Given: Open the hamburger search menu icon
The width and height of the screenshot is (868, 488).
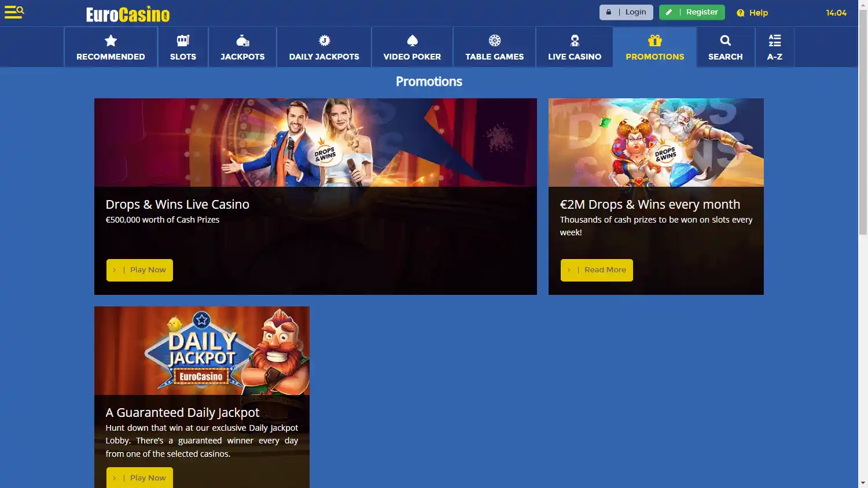Looking at the screenshot, I should (14, 12).
